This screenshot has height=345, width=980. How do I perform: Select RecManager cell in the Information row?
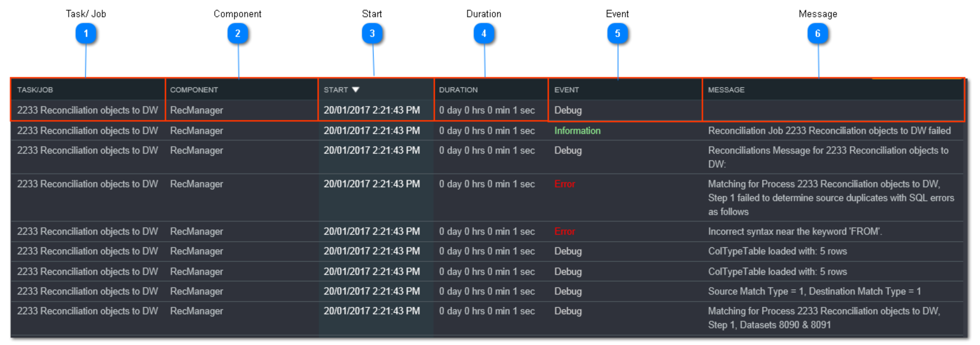click(x=196, y=130)
